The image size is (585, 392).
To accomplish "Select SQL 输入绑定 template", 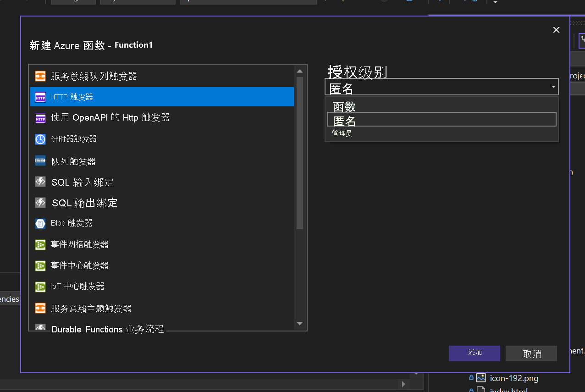I will coord(162,182).
